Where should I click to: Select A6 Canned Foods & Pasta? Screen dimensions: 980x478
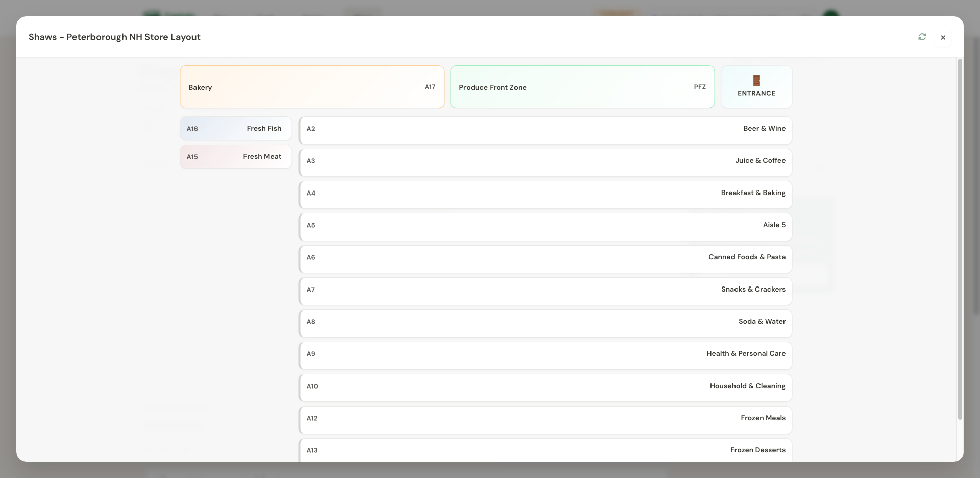click(x=545, y=259)
